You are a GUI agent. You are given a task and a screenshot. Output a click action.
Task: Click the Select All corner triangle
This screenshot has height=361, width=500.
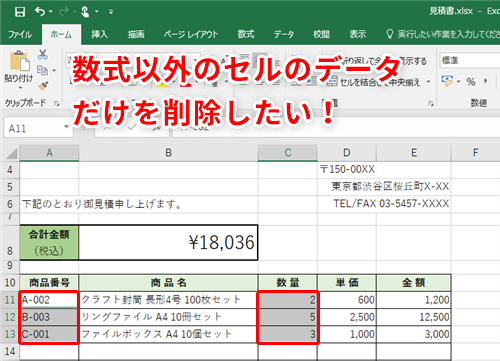point(12,153)
